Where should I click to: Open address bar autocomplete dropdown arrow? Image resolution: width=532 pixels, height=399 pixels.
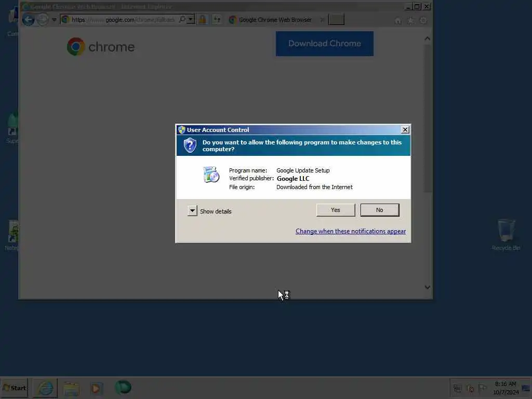(x=191, y=19)
